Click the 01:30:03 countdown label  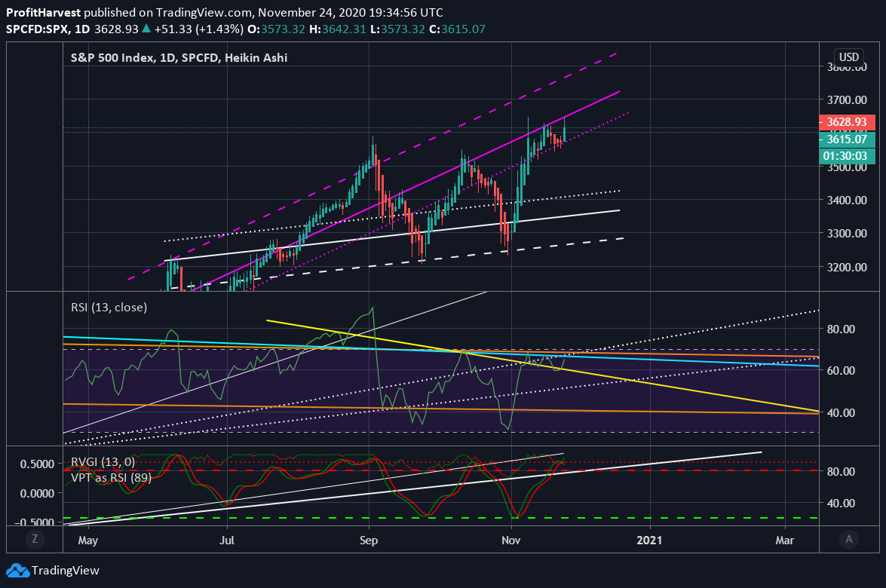(x=847, y=156)
